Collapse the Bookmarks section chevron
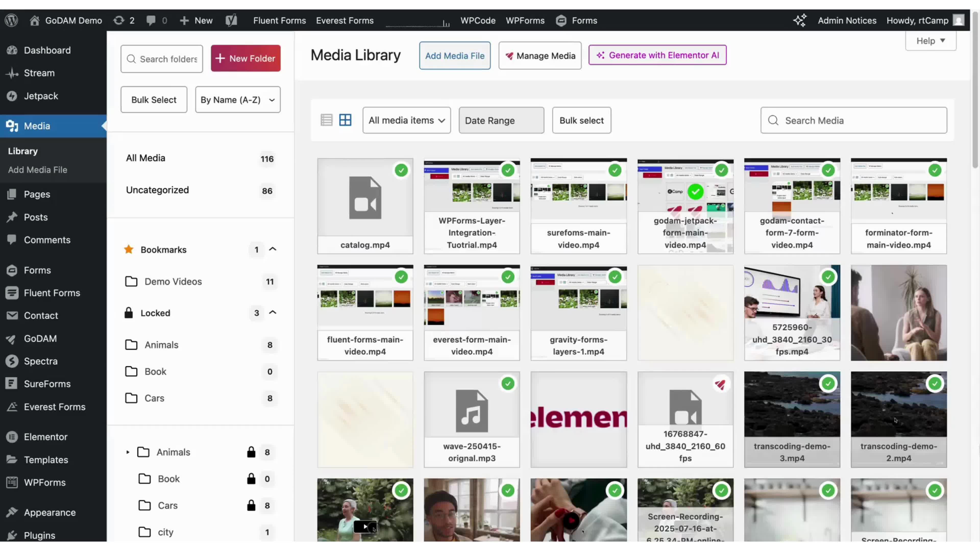Viewport: 980px width, 551px height. click(273, 250)
